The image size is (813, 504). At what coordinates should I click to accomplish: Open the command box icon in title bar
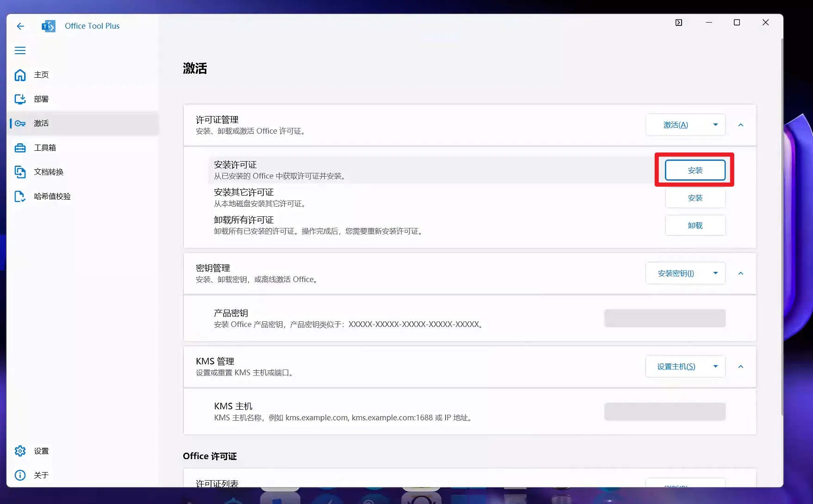click(x=679, y=22)
